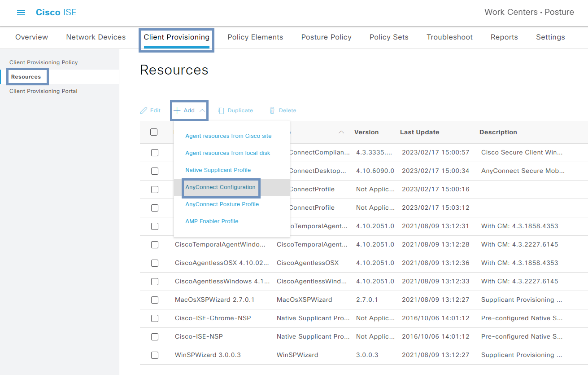Check the box for 4.3.3335 compliance row
This screenshot has height=375, width=588.
(155, 153)
